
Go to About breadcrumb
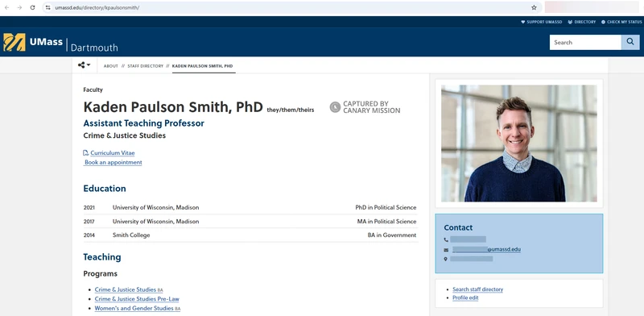(110, 66)
